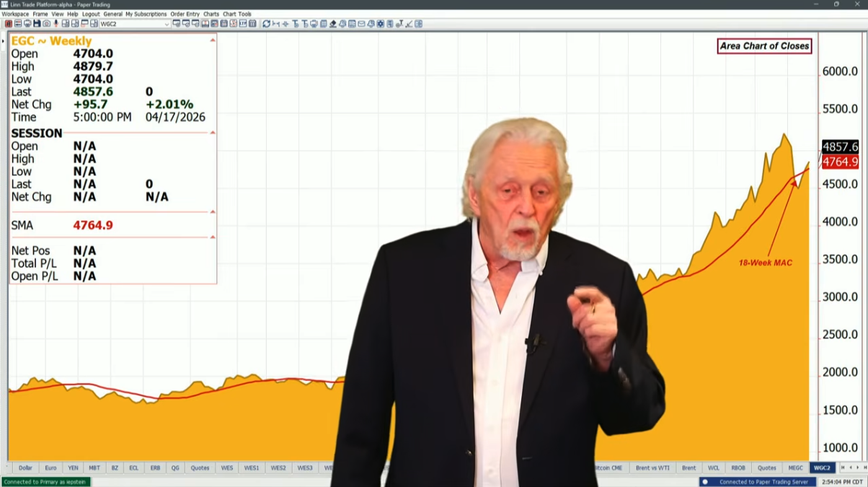The image size is (868, 487).
Task: Click the red SMA value 4764.9
Action: 93,225
